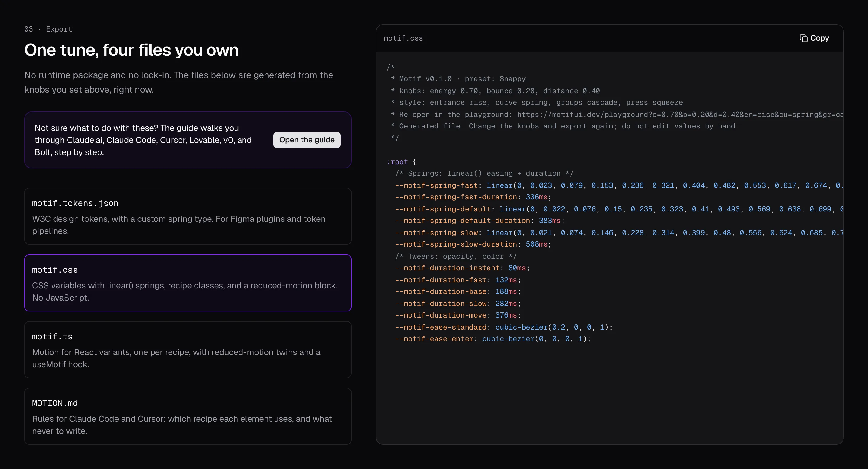Select the motif.css file card
868x469 pixels.
(188, 283)
